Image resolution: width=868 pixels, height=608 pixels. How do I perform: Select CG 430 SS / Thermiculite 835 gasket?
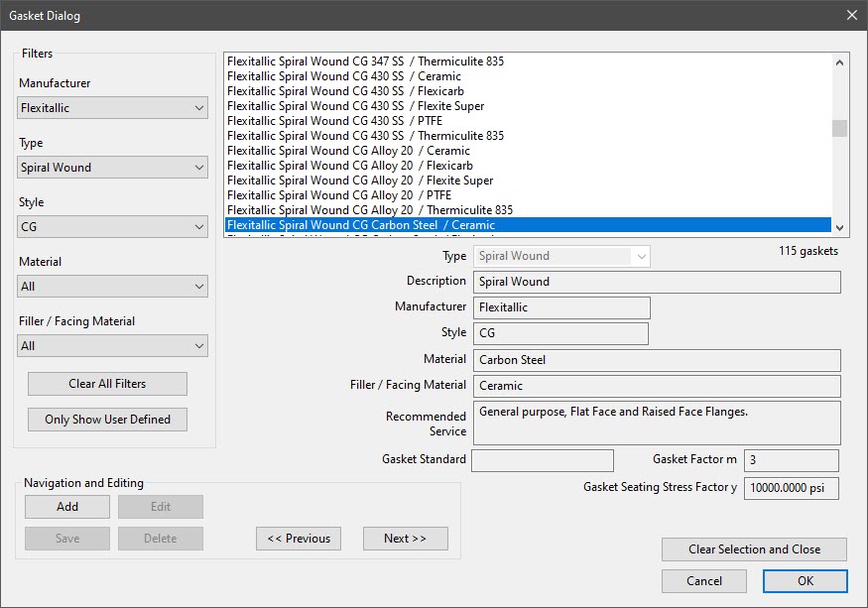click(x=528, y=136)
